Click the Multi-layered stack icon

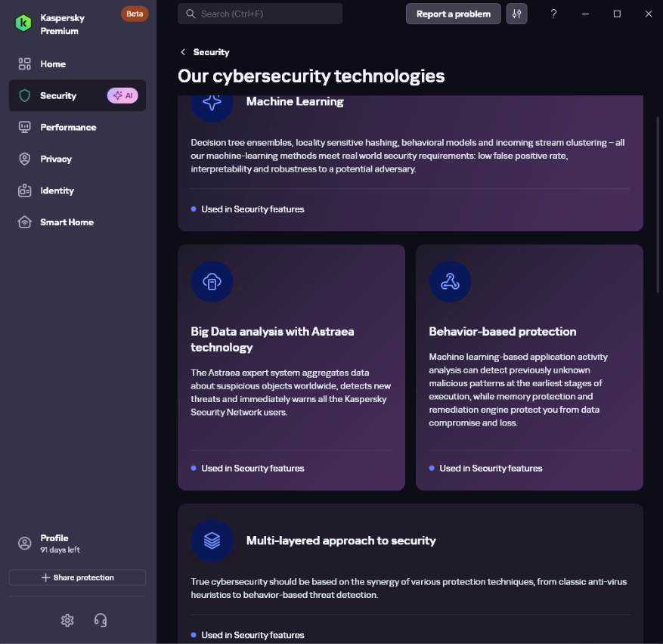pyautogui.click(x=212, y=540)
